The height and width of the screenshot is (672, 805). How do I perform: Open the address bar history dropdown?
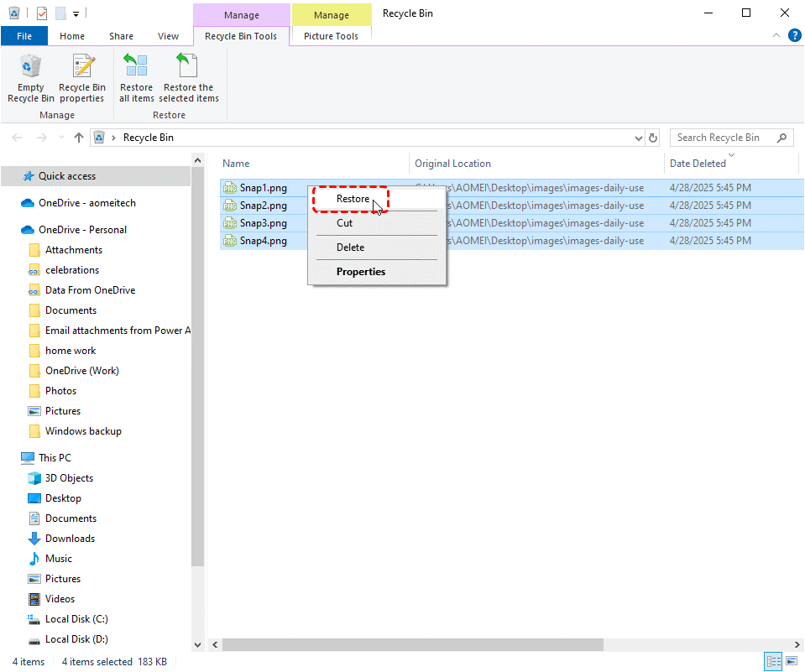638,138
